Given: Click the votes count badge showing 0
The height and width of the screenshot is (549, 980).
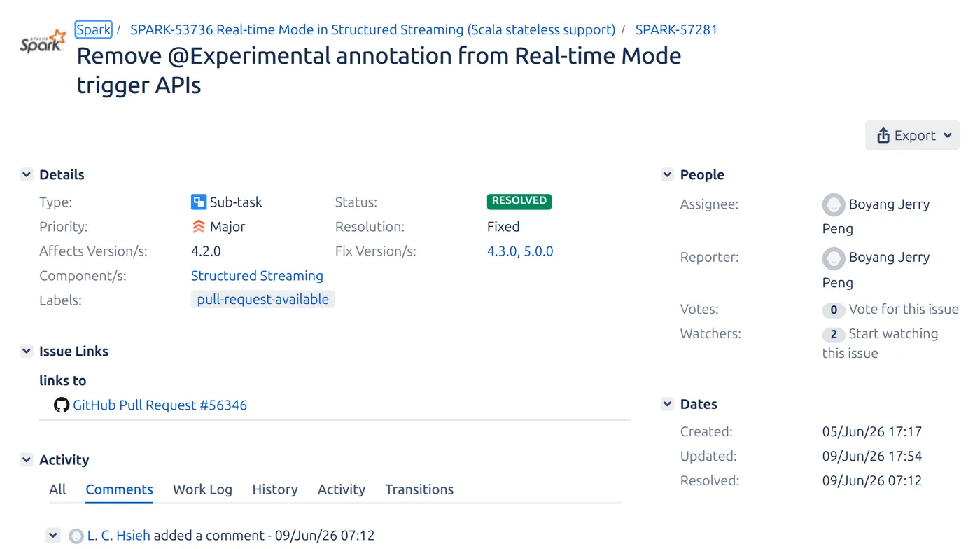Looking at the screenshot, I should point(833,310).
